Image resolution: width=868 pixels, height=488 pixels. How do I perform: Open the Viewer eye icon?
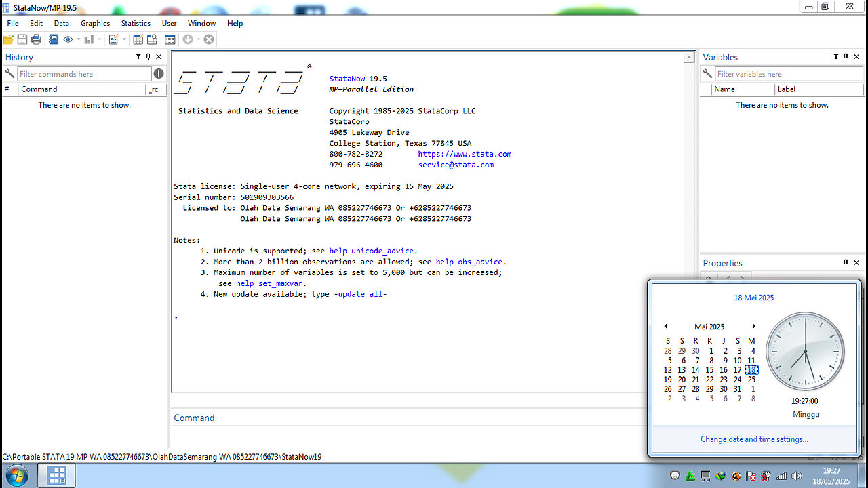68,39
